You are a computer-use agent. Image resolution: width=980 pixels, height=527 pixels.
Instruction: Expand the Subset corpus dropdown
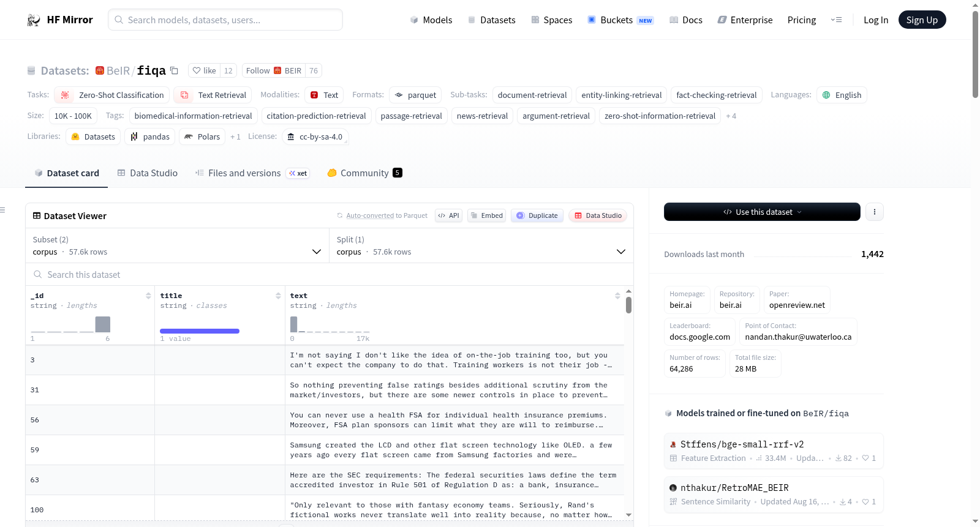177,245
